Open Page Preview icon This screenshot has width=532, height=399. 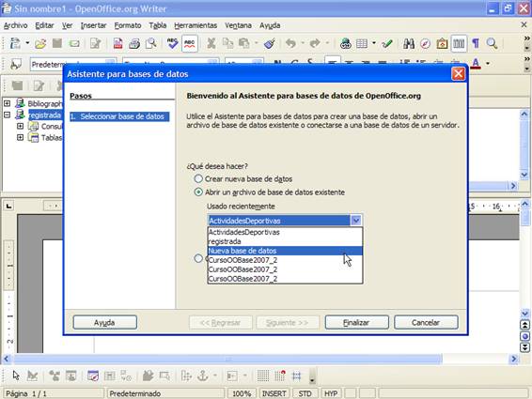pos(150,44)
